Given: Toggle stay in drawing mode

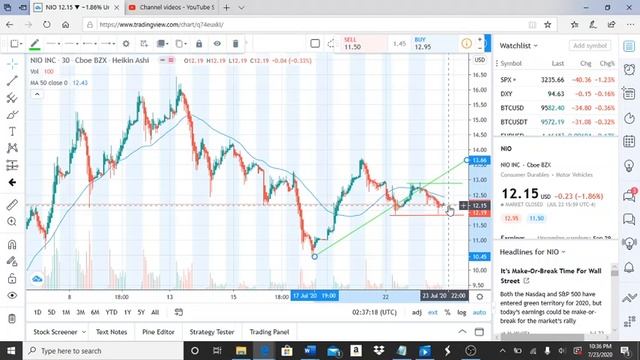Looking at the screenshot, I should click(12, 261).
